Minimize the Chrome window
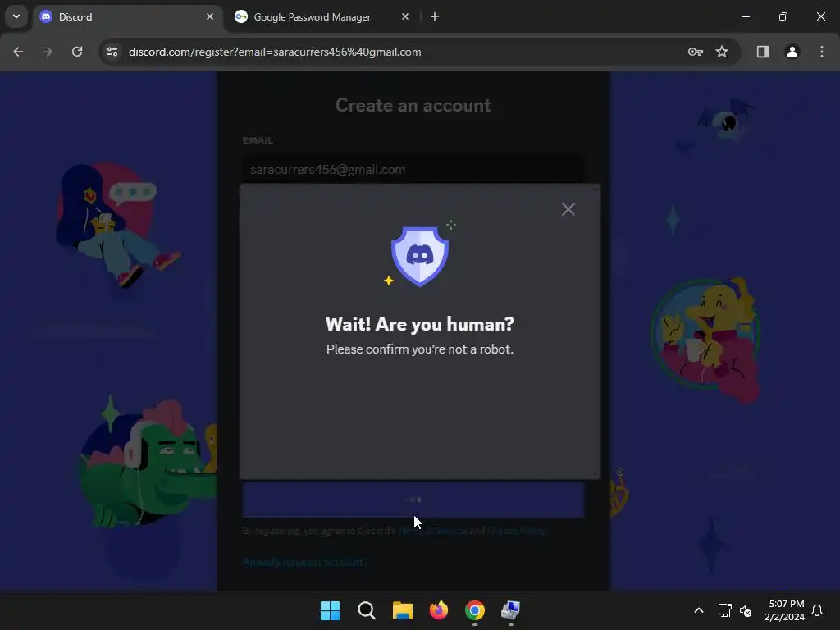Image resolution: width=840 pixels, height=630 pixels. click(745, 16)
